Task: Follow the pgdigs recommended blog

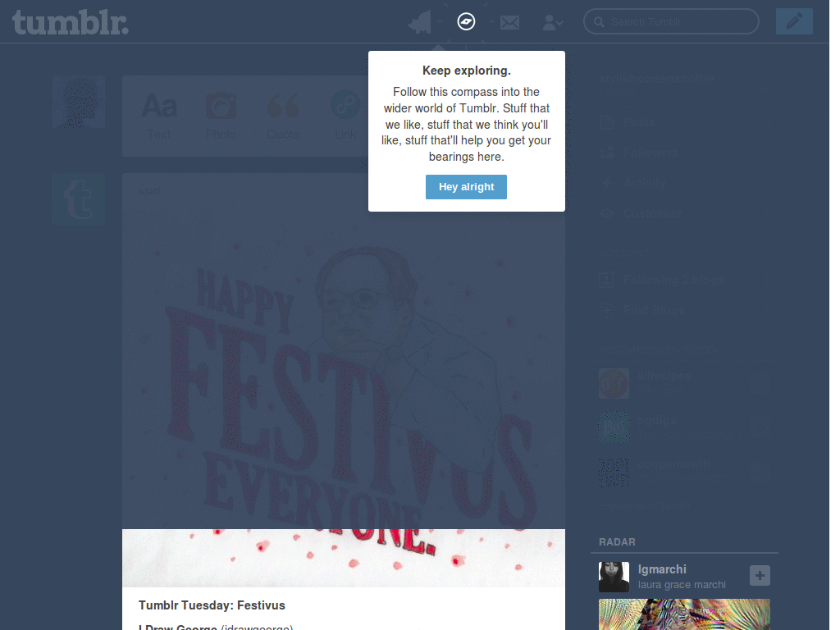Action: (x=760, y=427)
